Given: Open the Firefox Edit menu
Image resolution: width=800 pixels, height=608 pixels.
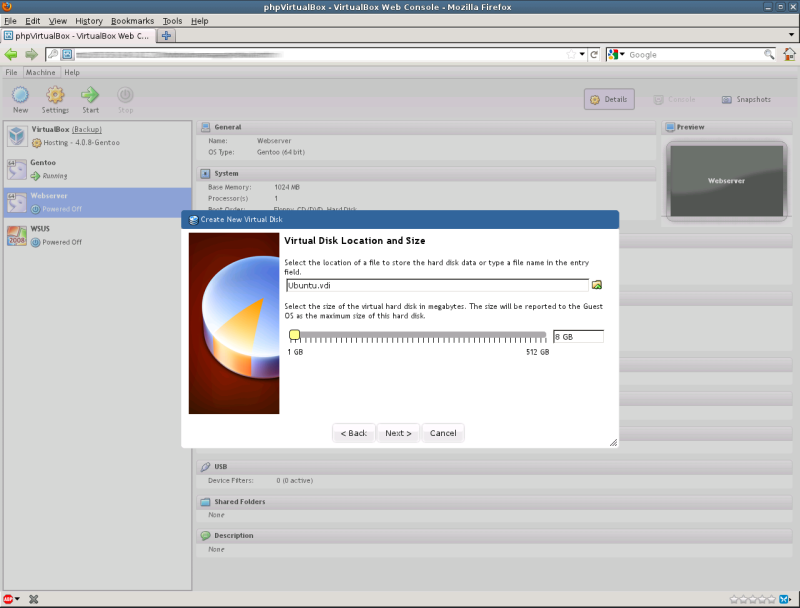Looking at the screenshot, I should [x=33, y=21].
